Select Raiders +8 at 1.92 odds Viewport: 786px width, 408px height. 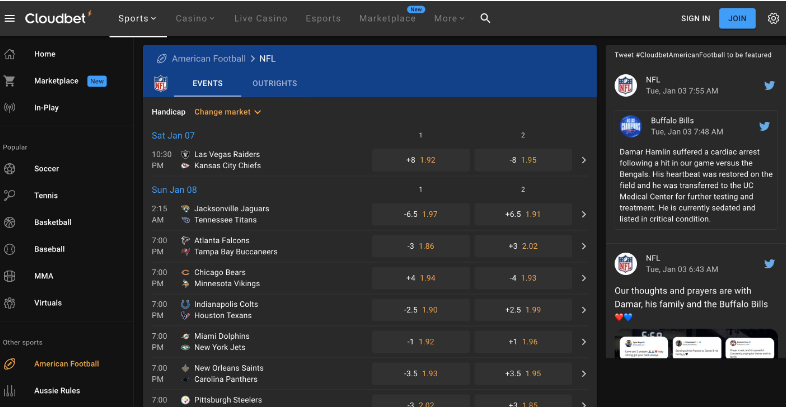(421, 160)
